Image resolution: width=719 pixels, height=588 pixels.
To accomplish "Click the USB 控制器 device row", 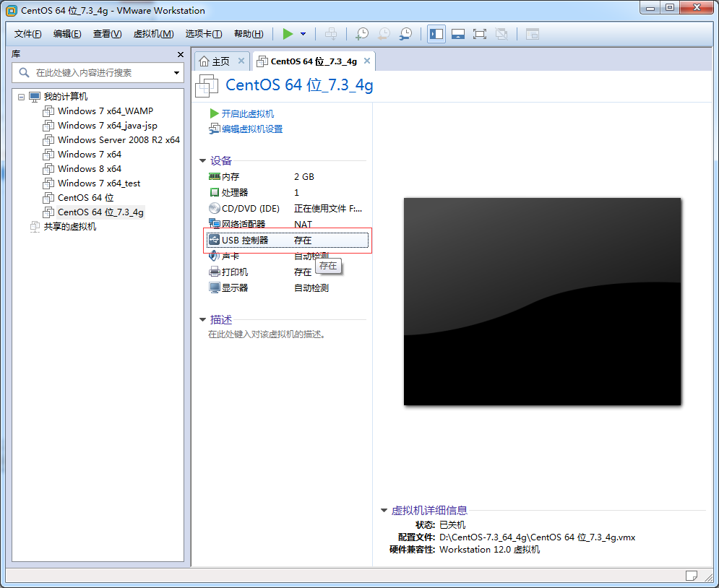I will (288, 240).
